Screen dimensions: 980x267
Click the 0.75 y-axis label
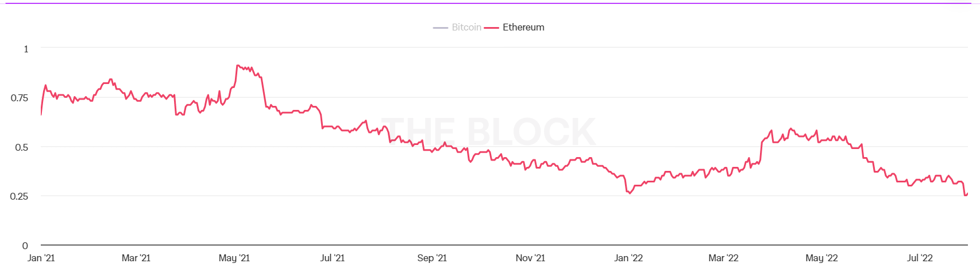[20, 98]
